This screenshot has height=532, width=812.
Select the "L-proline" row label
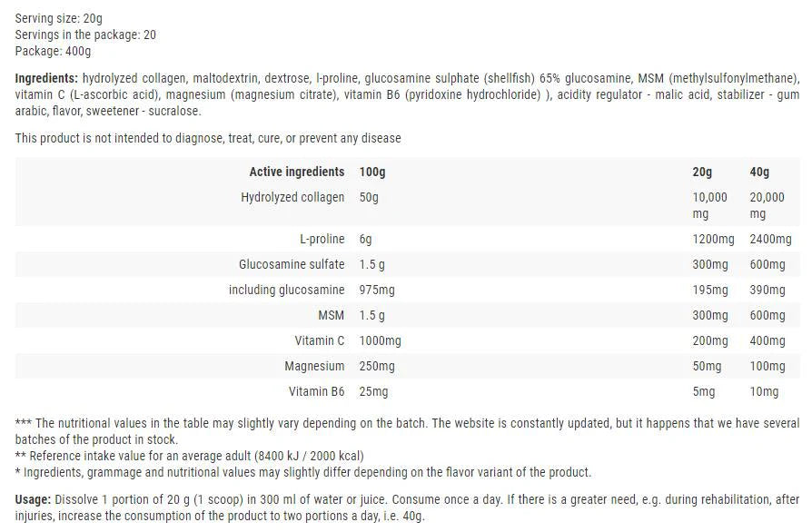coord(322,239)
